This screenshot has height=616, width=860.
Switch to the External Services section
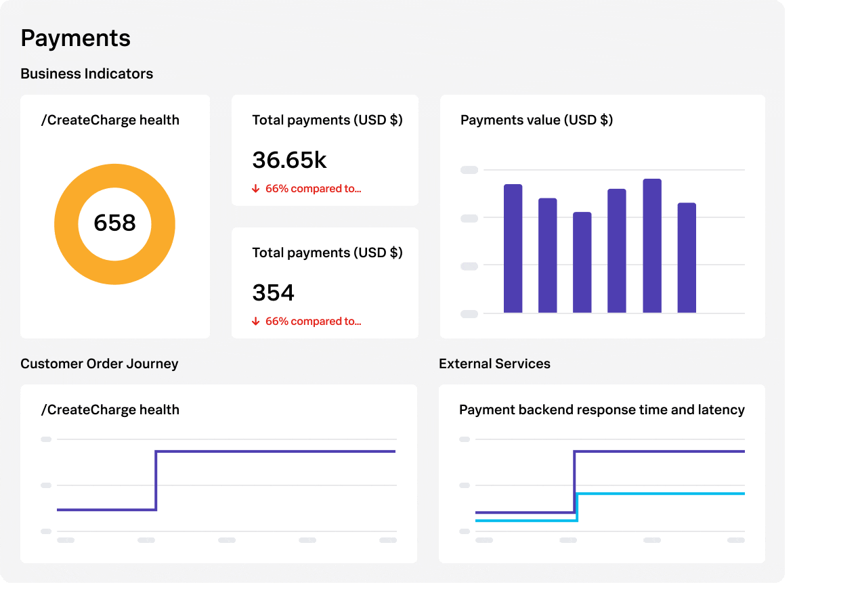pos(494,364)
